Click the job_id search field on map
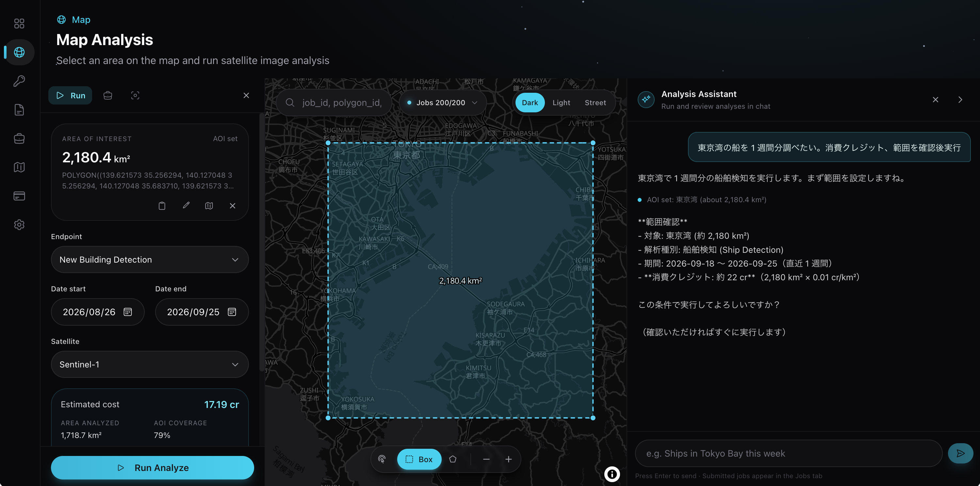The width and height of the screenshot is (980, 486). pos(335,103)
